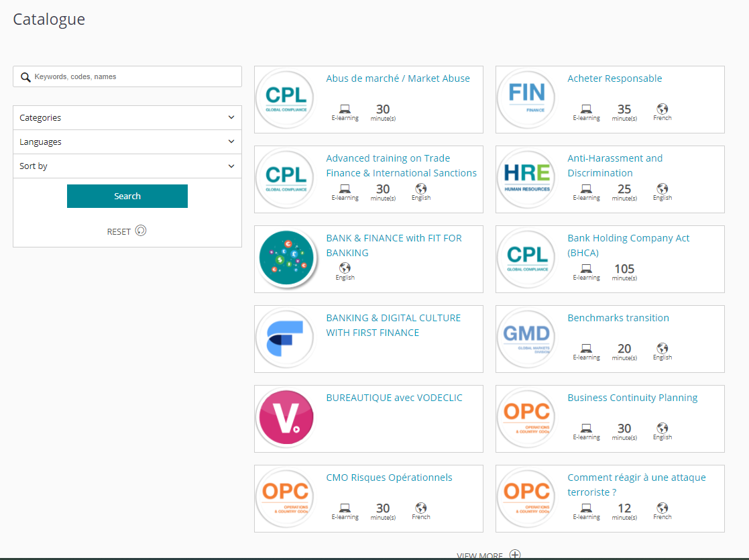Open the Business Continuity Planning course link
Image resolution: width=749 pixels, height=560 pixels.
coord(632,398)
